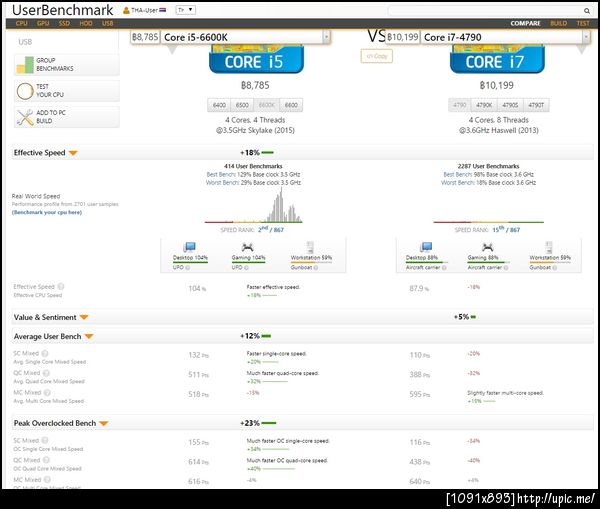This screenshot has width=600, height=509.
Task: Click info icon beside Average QC Mixed
Action: click(46, 373)
